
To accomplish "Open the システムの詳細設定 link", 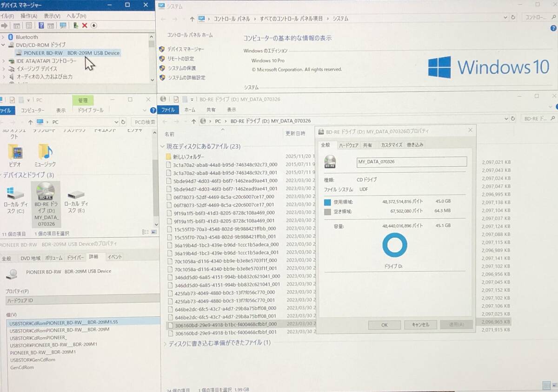I will point(186,78).
